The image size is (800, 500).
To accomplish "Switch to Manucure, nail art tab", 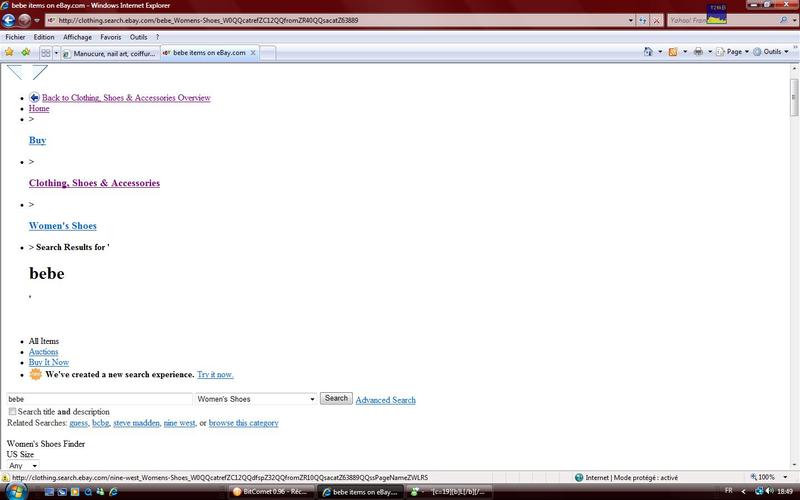I will 112,53.
